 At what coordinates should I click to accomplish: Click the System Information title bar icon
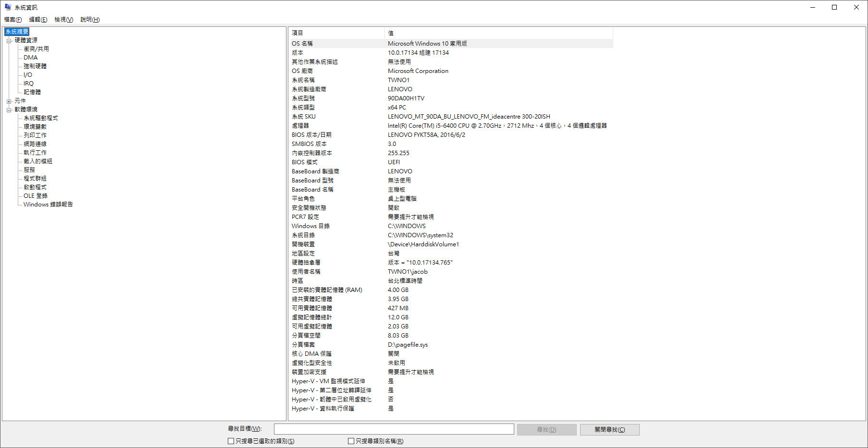(x=8, y=7)
